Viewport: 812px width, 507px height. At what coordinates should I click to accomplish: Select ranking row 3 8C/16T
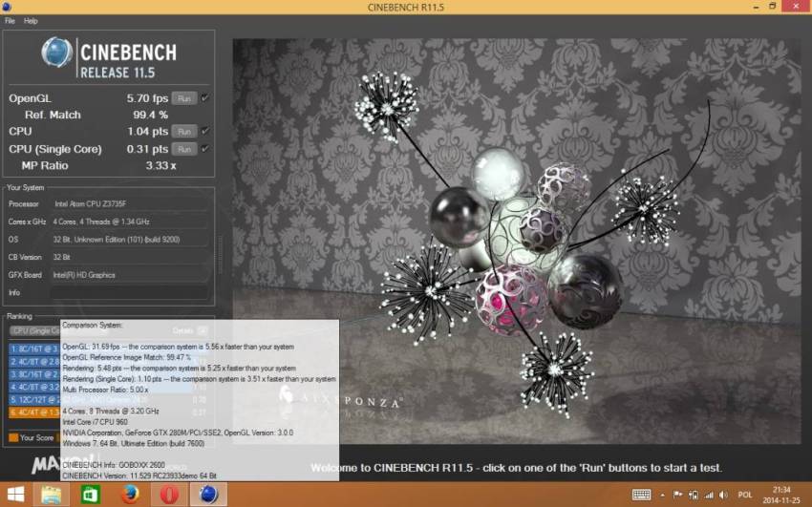(x=34, y=374)
